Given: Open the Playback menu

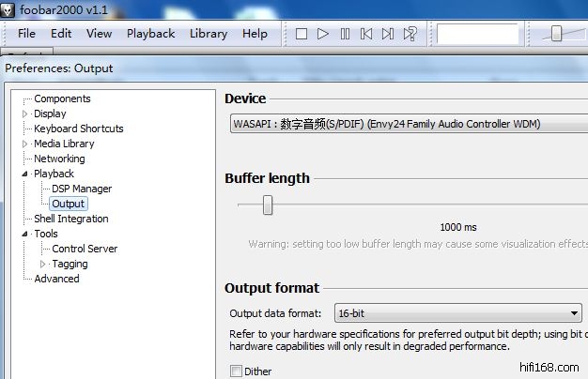Looking at the screenshot, I should (150, 33).
